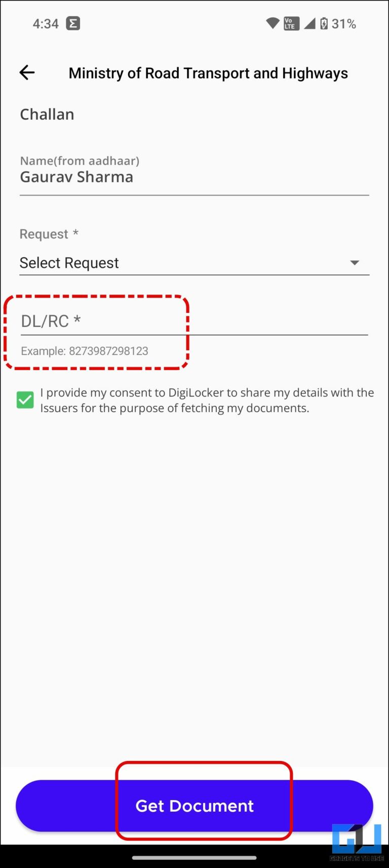
Task: Tap the Ministry of Road Transport title
Action: [208, 73]
